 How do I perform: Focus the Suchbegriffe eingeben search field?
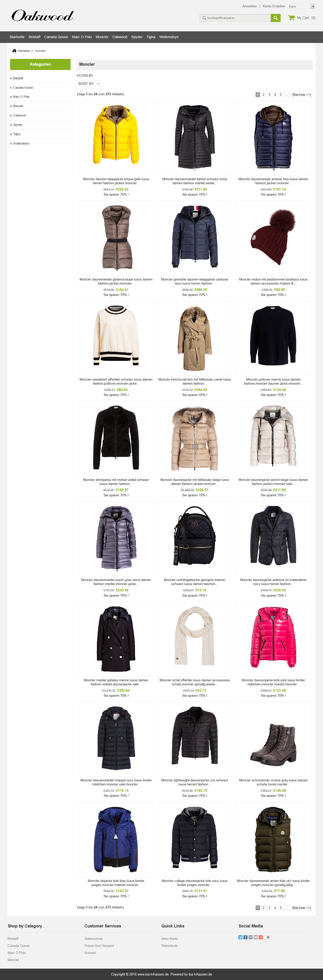[235, 18]
